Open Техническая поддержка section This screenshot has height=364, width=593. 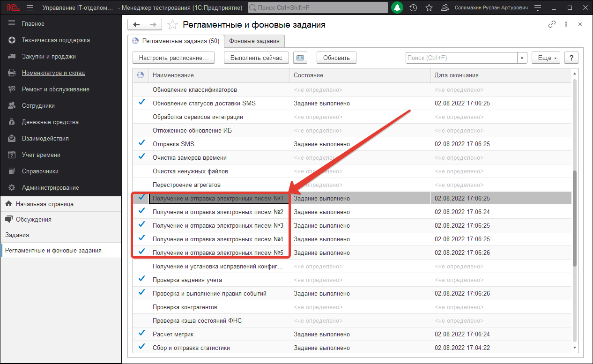pyautogui.click(x=55, y=40)
